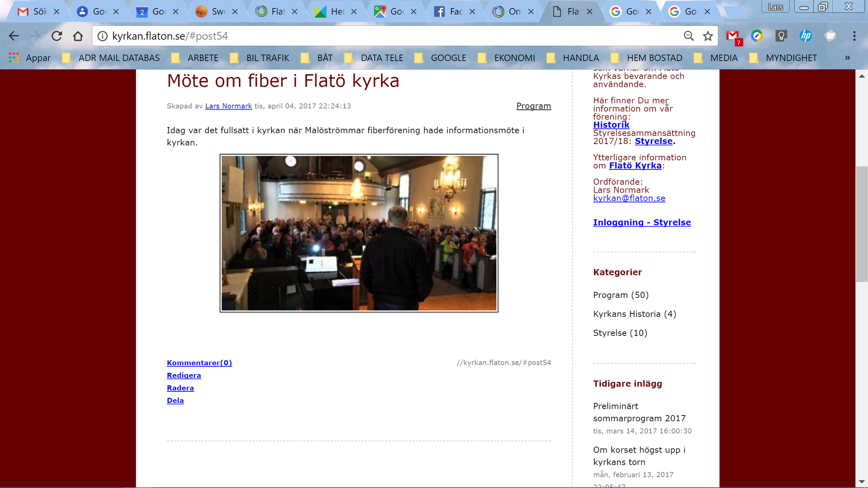Open the Historik link in the sidebar

pos(611,125)
